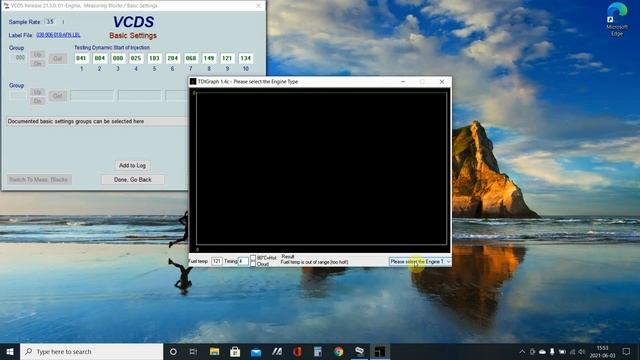640x360 pixels.
Task: Click the second group Up button
Action: (x=37, y=92)
